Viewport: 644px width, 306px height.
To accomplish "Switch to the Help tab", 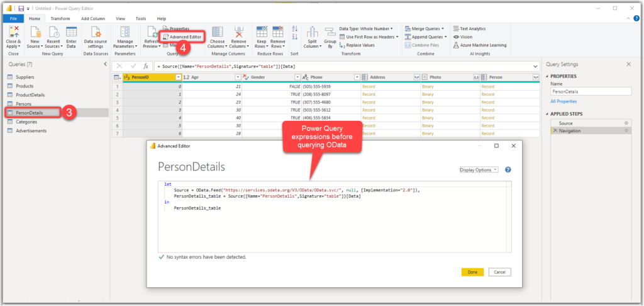I will [162, 18].
